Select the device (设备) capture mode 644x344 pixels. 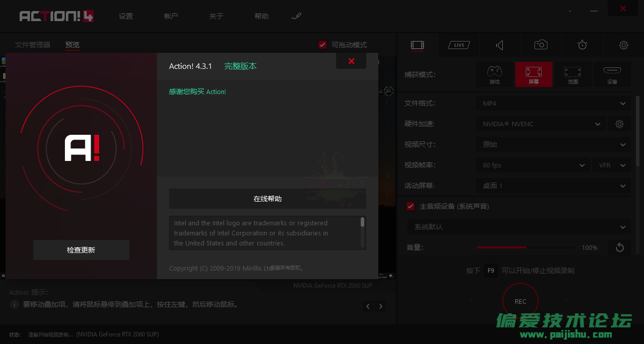612,74
